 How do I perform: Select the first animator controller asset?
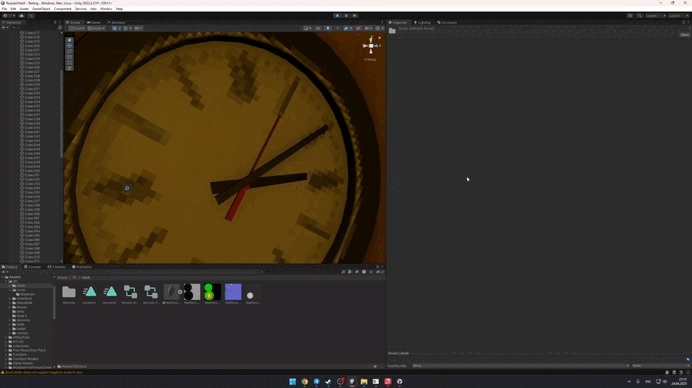coord(130,292)
